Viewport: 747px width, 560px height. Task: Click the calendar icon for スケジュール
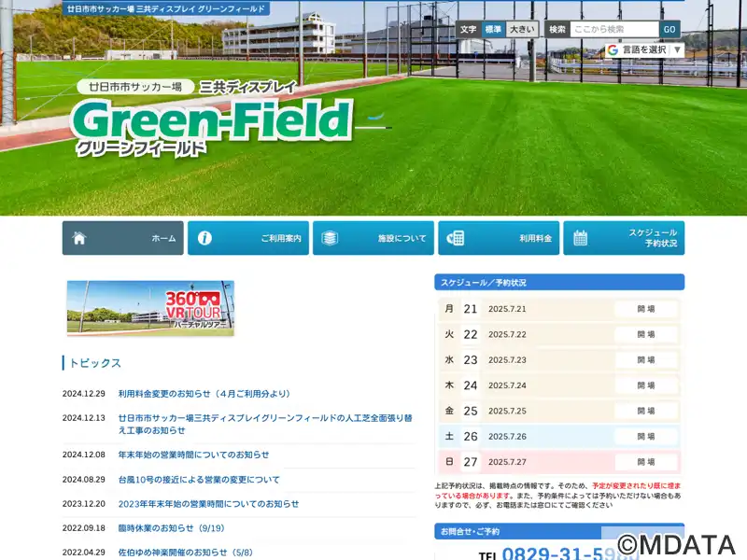point(580,238)
